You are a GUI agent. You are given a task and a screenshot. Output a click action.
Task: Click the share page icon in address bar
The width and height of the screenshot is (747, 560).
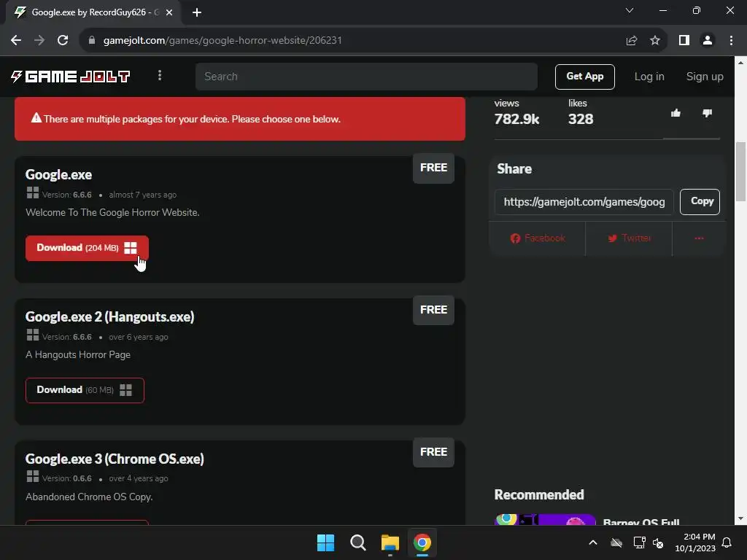click(632, 41)
